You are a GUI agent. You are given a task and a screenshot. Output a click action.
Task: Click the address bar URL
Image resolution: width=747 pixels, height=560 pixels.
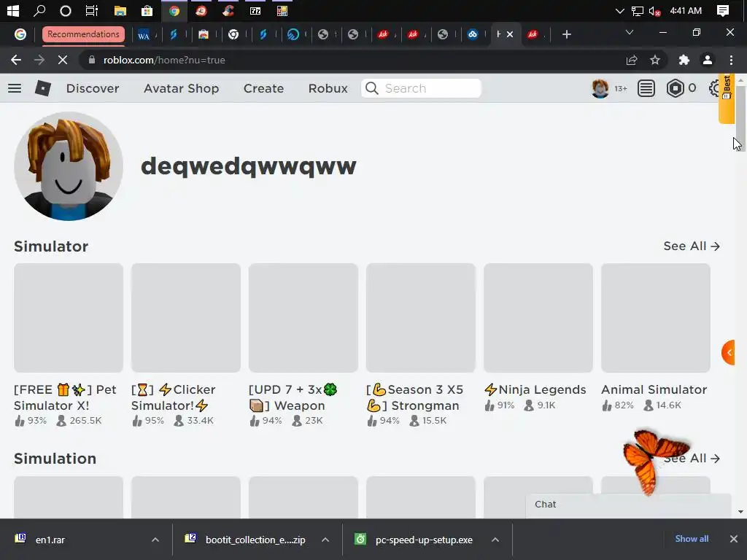(164, 60)
